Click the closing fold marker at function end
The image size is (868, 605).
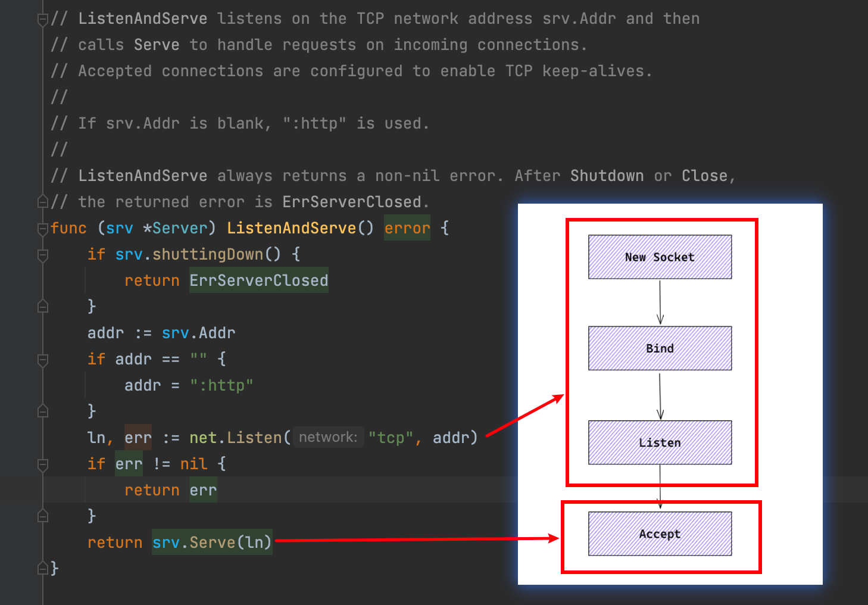42,569
